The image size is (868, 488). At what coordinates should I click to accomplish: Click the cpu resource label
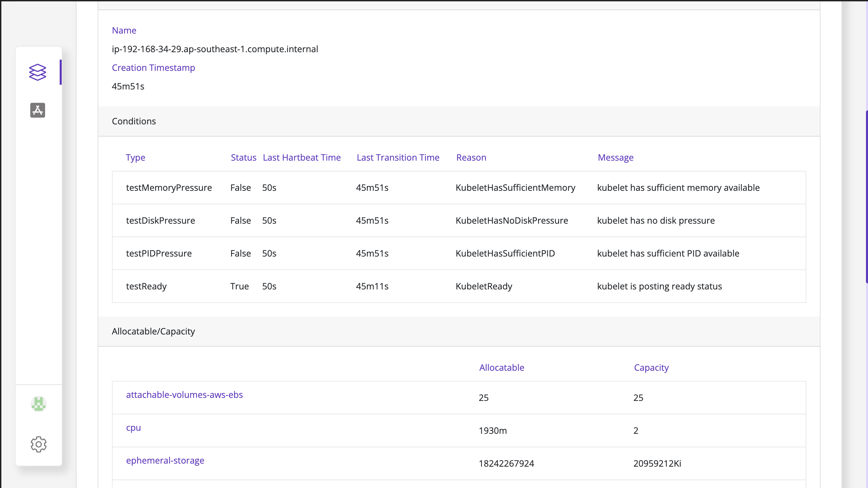tap(133, 428)
